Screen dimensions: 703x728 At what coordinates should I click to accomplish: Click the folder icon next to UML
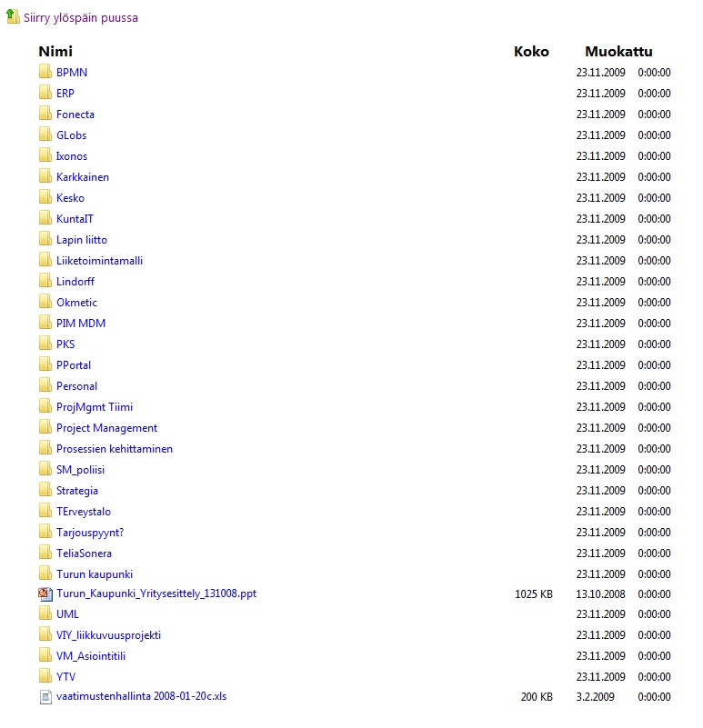pos(45,613)
